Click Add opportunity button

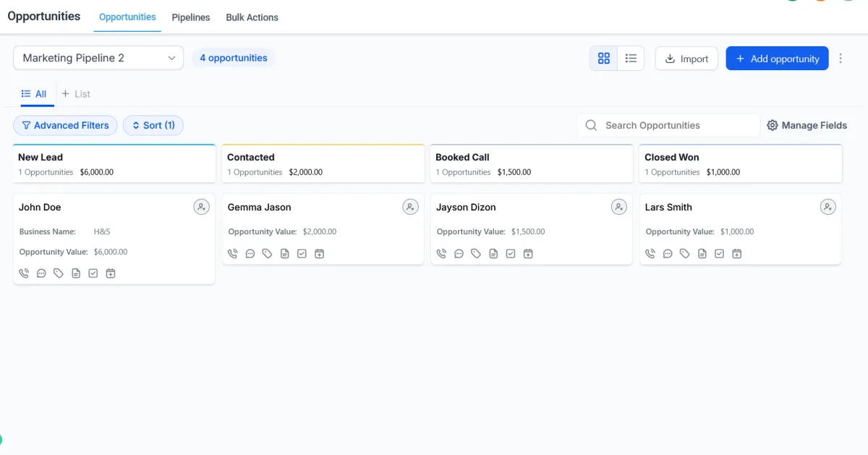(777, 59)
